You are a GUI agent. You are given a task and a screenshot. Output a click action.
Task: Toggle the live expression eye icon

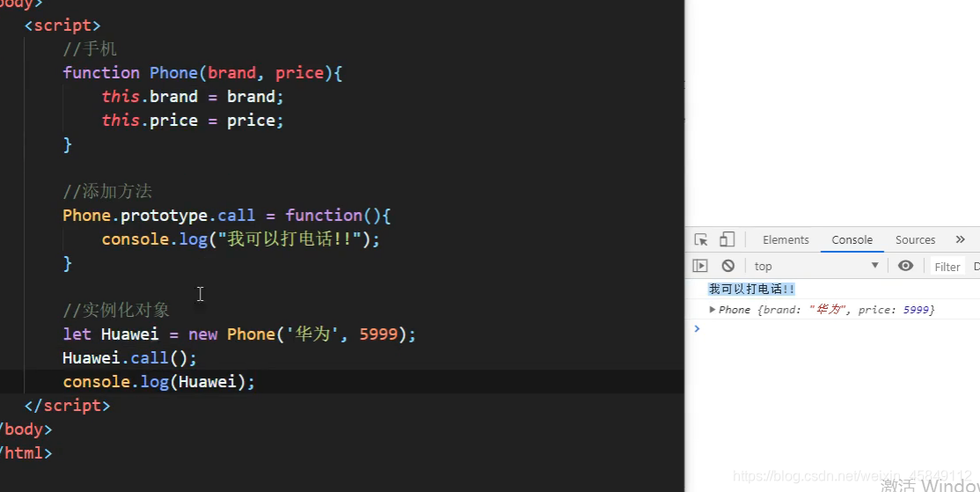pyautogui.click(x=905, y=266)
